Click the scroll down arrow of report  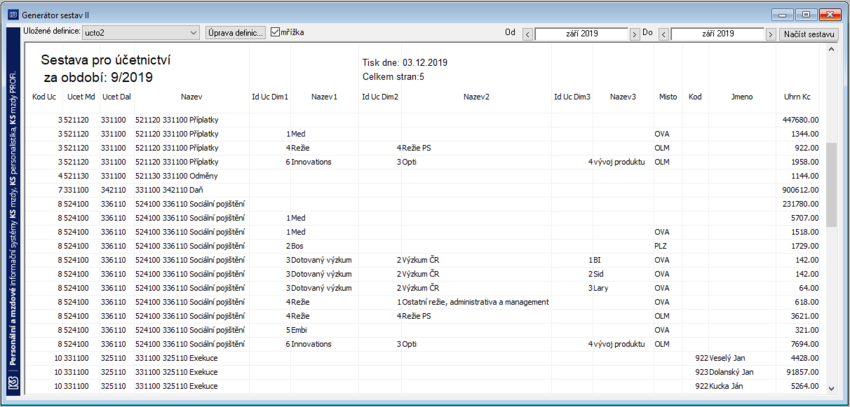(x=832, y=388)
